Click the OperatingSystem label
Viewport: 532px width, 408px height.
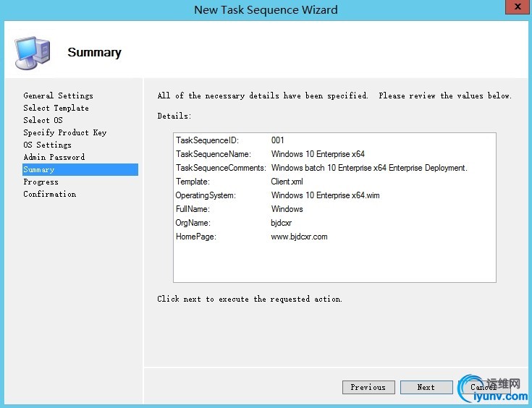tap(206, 195)
